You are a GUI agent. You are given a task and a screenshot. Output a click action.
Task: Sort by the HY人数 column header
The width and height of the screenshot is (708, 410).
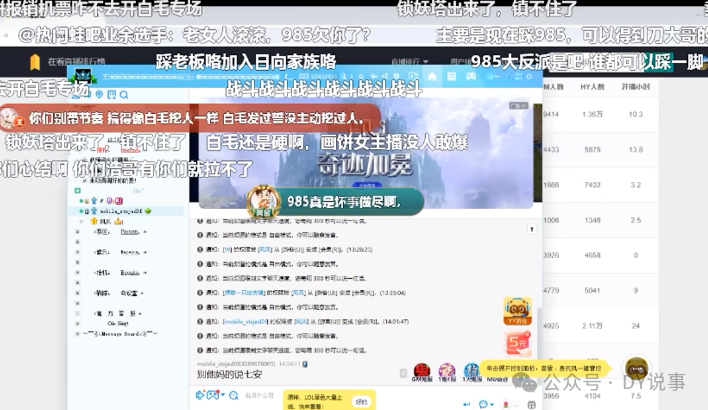592,87
